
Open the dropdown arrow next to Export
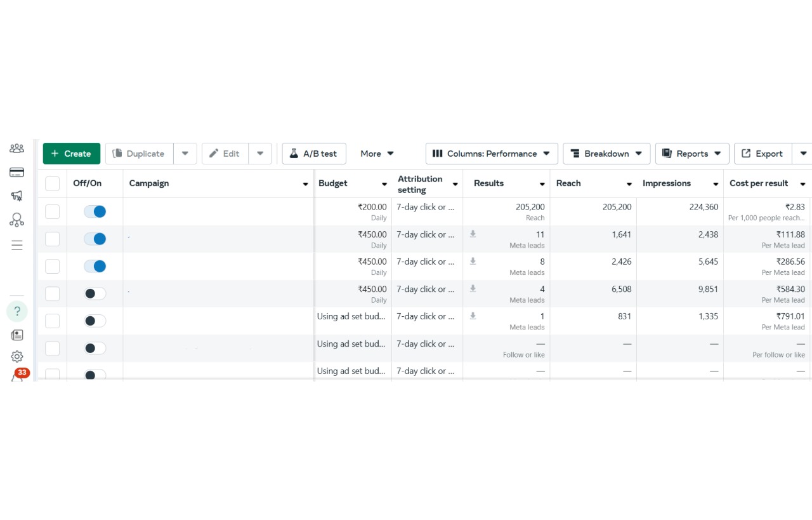(x=803, y=154)
